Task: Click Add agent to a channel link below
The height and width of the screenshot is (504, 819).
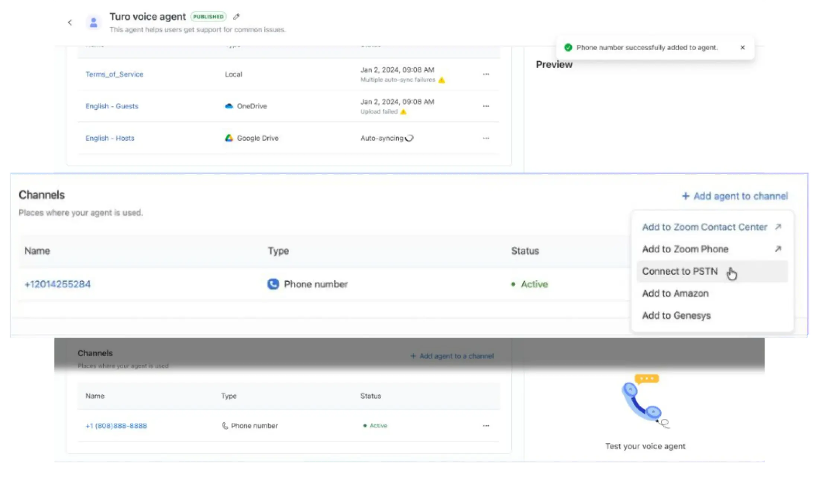Action: (x=452, y=356)
